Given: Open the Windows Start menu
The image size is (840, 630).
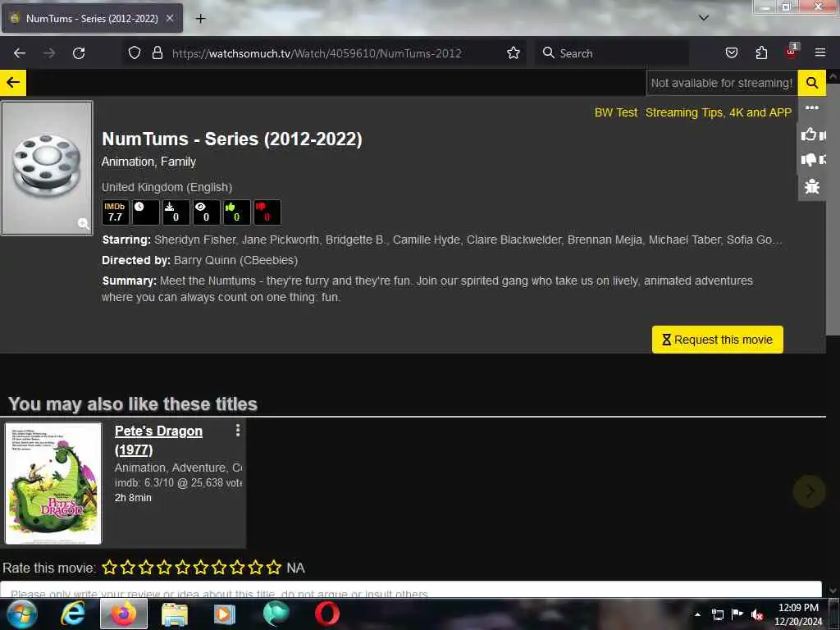Looking at the screenshot, I should pos(22,614).
